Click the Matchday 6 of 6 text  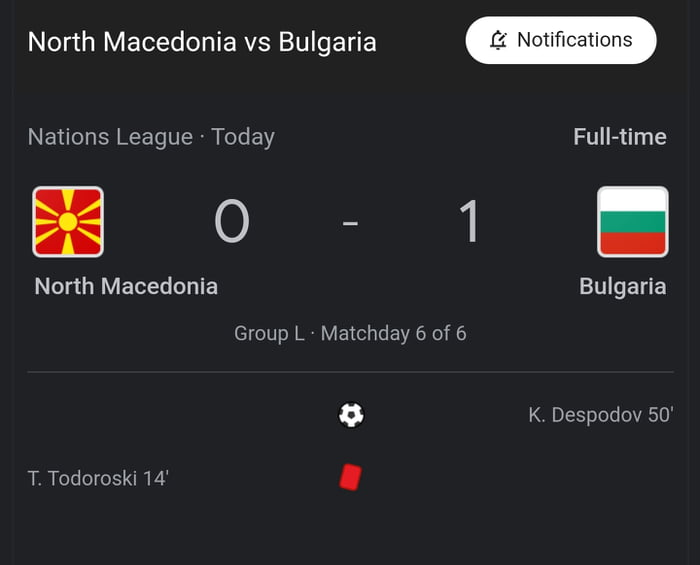pos(393,333)
